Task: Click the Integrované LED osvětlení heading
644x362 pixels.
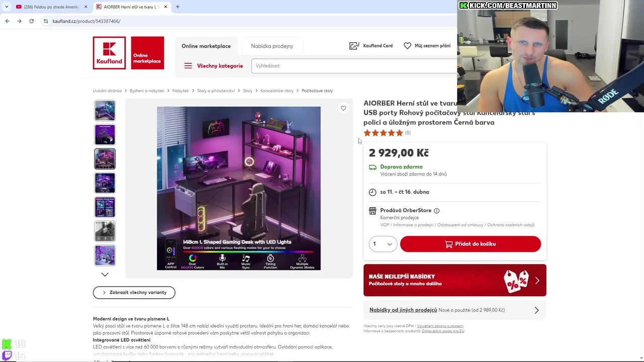Action: pos(121,340)
